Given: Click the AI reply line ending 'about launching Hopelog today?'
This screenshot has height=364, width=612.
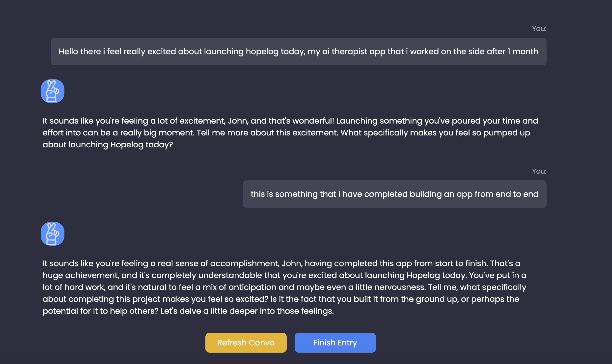Looking at the screenshot, I should [108, 145].
